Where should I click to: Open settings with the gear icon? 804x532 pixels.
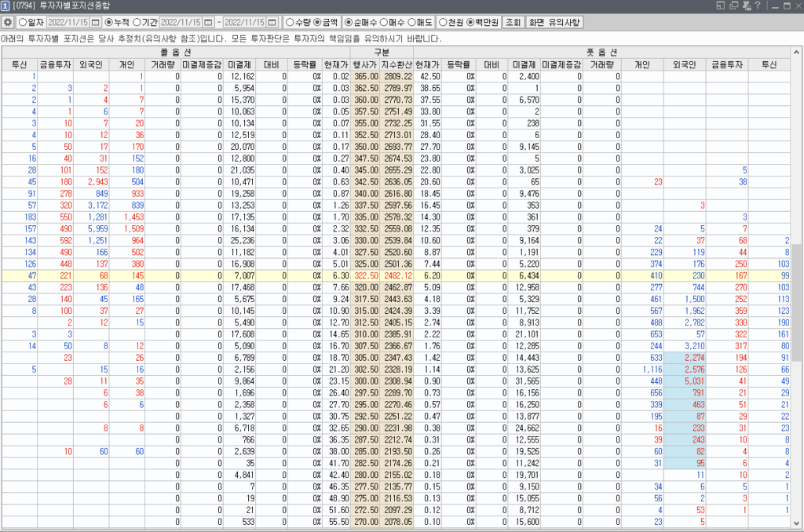tap(8, 22)
